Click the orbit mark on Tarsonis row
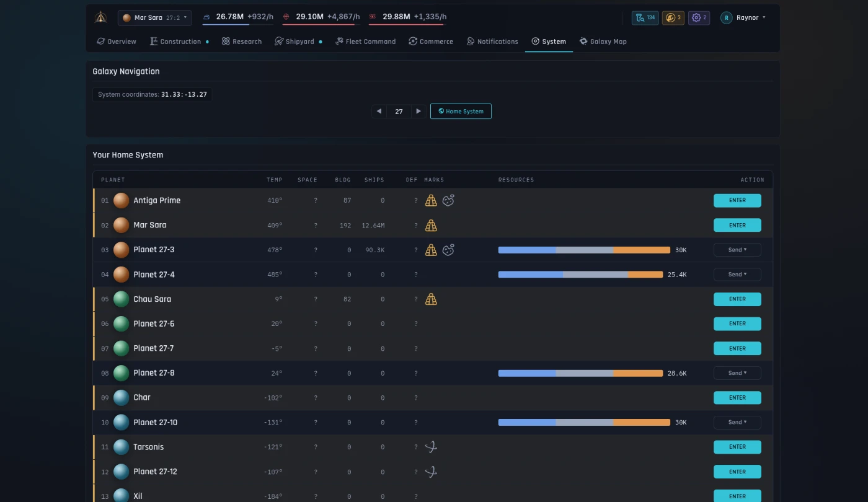868x502 pixels. (431, 447)
